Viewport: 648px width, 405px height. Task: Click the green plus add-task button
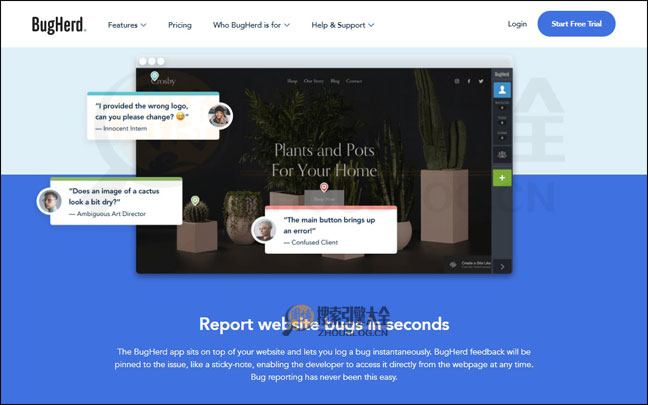(502, 178)
